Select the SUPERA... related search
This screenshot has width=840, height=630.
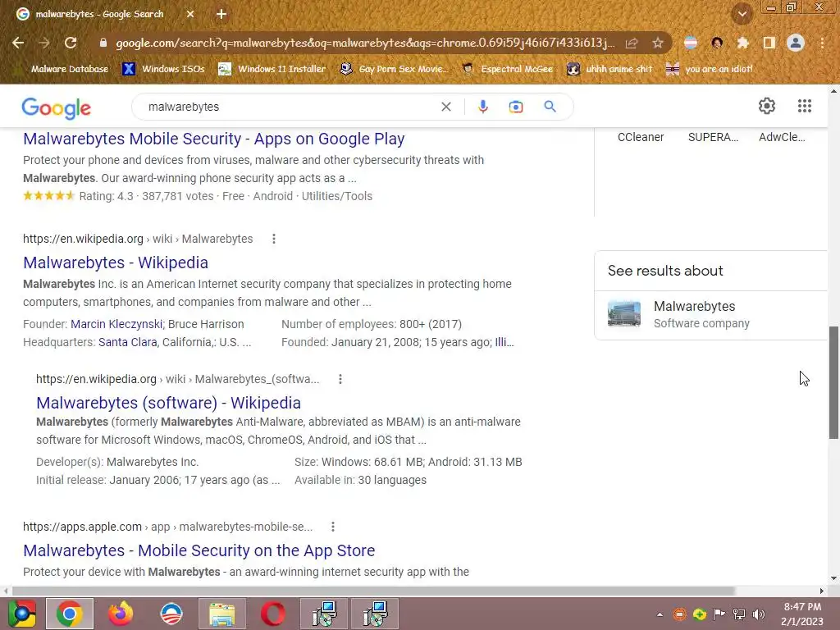click(713, 137)
